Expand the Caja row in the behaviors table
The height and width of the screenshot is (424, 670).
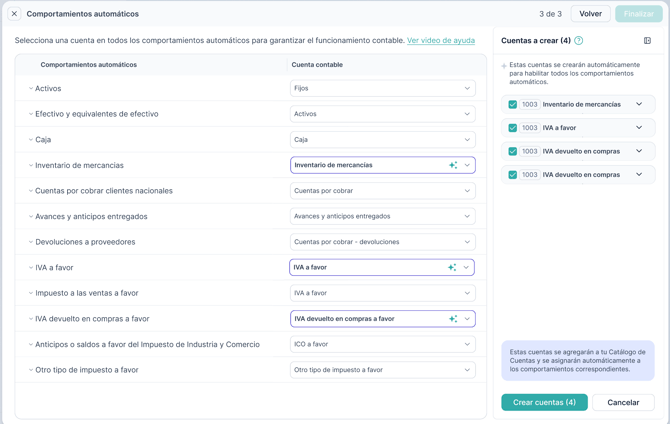(x=31, y=140)
